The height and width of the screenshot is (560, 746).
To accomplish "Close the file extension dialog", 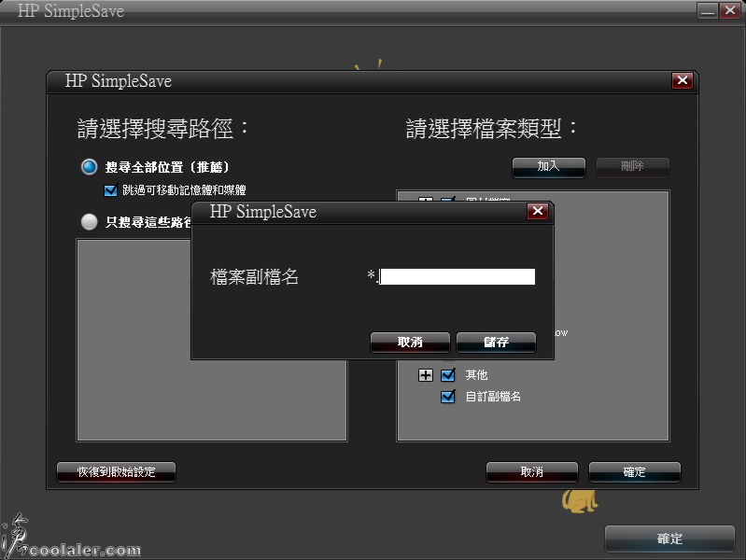I will pyautogui.click(x=538, y=211).
